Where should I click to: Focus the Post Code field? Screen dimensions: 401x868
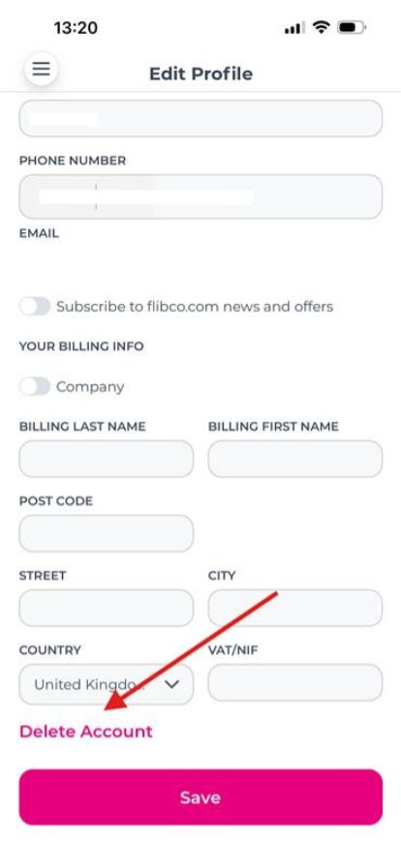[x=107, y=533]
